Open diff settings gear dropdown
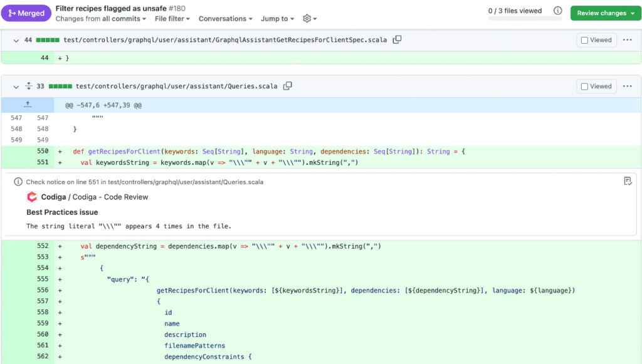 310,18
